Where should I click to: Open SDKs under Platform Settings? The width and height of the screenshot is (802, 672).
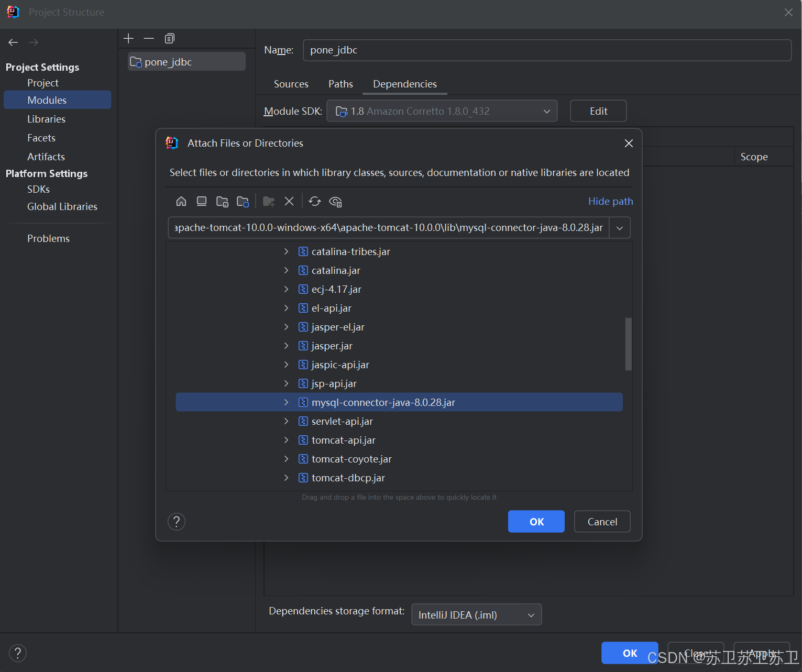coord(39,189)
